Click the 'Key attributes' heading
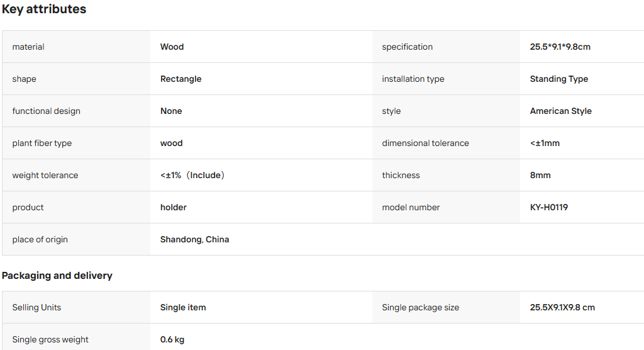This screenshot has width=644, height=350. coord(44,9)
